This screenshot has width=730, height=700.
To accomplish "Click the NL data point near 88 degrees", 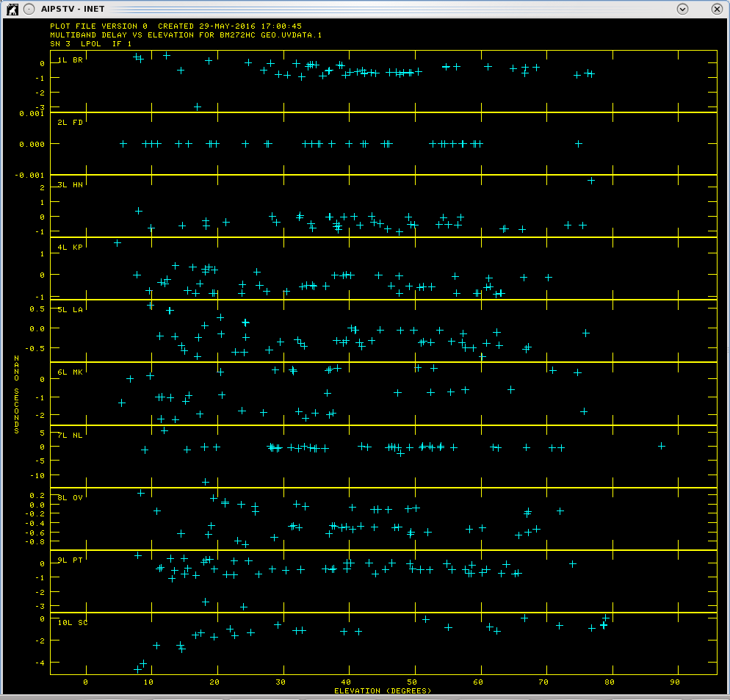I will (x=662, y=446).
